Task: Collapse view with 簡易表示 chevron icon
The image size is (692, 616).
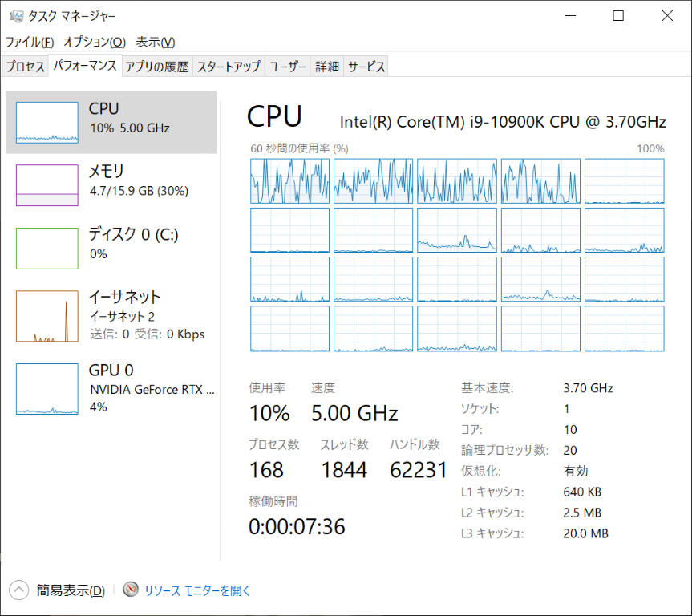Action: (x=19, y=590)
